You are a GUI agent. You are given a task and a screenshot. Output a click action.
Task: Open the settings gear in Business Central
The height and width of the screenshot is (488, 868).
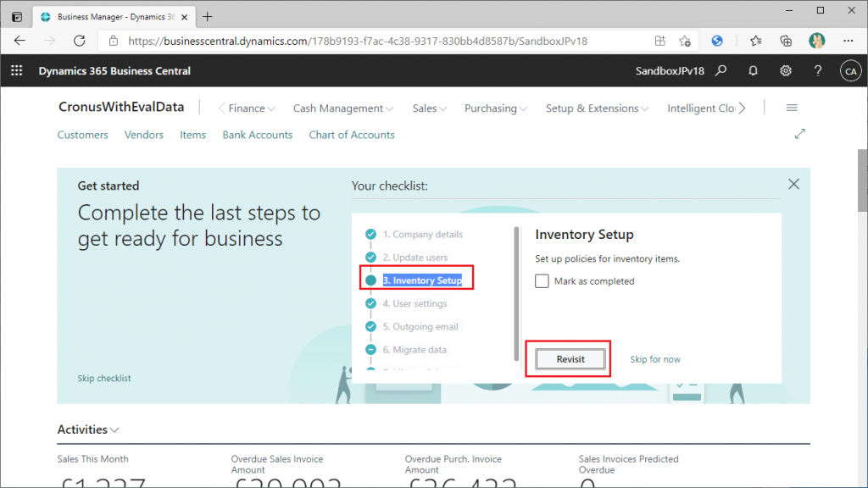click(786, 71)
